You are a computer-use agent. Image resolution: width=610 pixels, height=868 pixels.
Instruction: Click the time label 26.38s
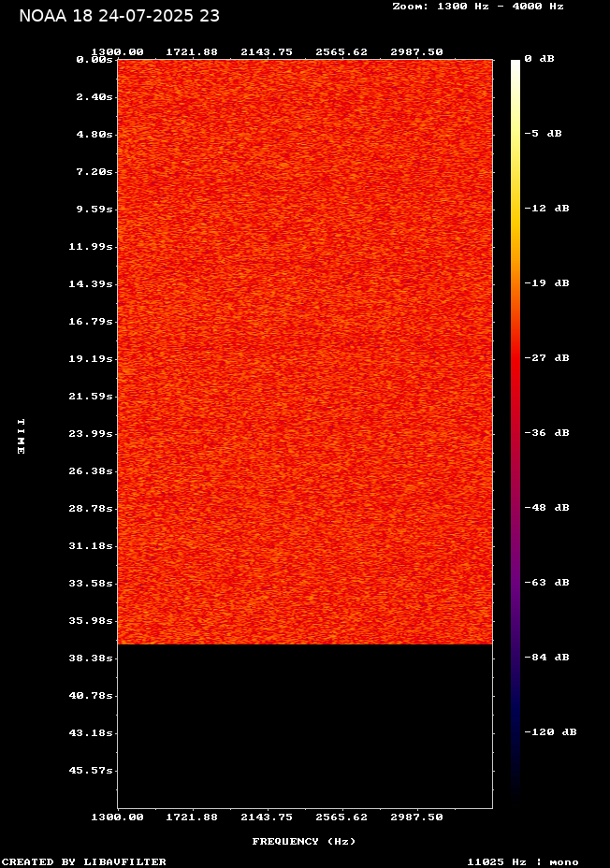tap(91, 471)
